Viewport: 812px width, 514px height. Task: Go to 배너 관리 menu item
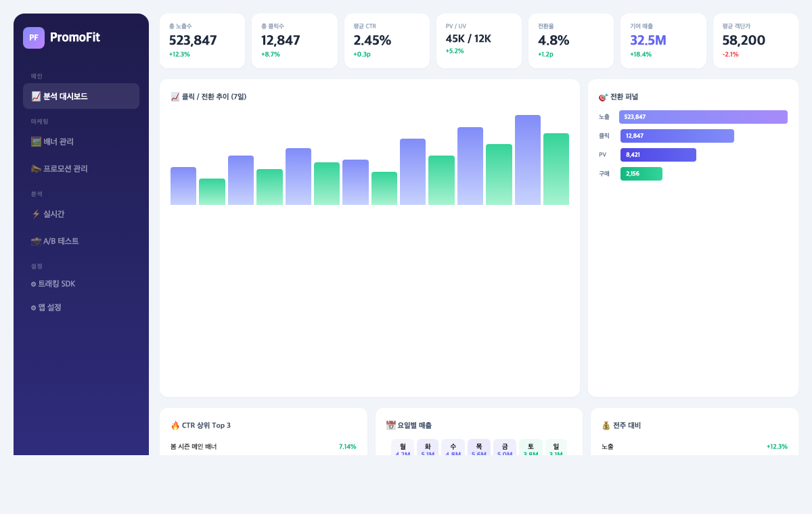click(81, 141)
